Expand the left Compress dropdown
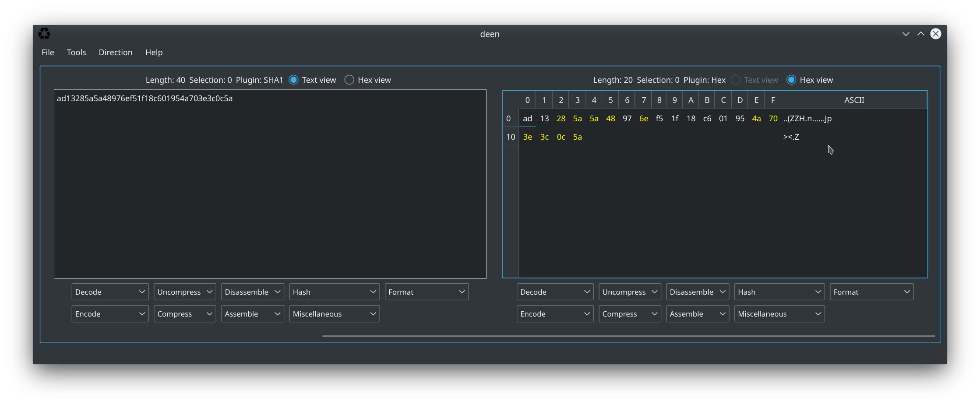 click(184, 314)
